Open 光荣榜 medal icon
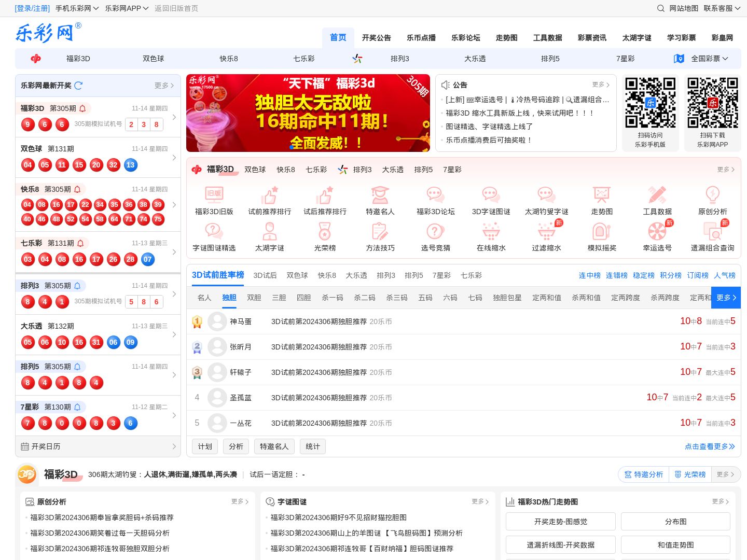The image size is (747, 560). click(x=325, y=231)
